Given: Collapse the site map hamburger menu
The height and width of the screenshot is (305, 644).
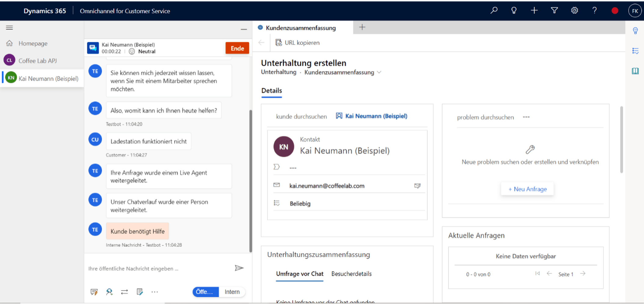Looking at the screenshot, I should pos(9,27).
